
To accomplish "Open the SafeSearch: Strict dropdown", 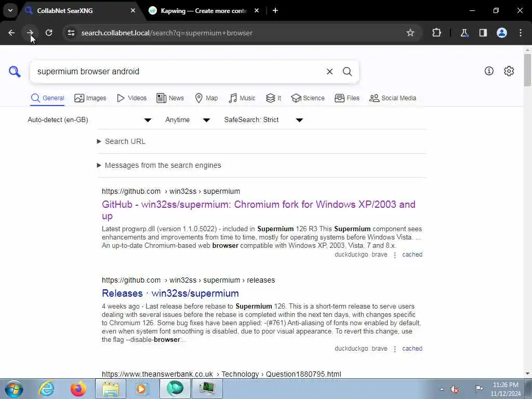I will 263,120.
